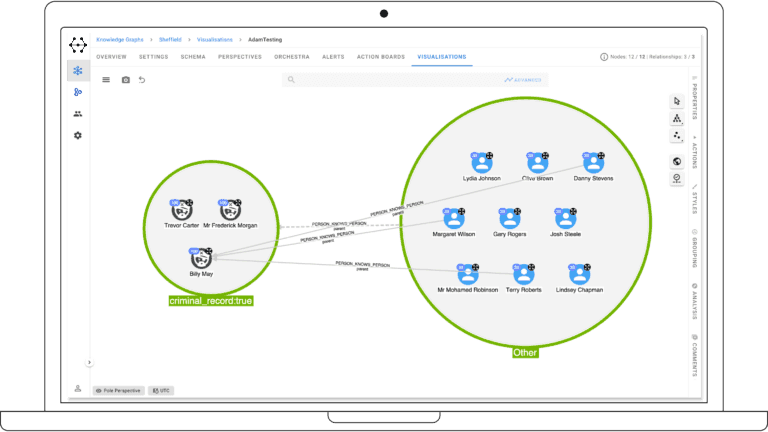Image resolution: width=768 pixels, height=432 pixels.
Task: Toggle the Pole Perspective view button
Action: 118,390
